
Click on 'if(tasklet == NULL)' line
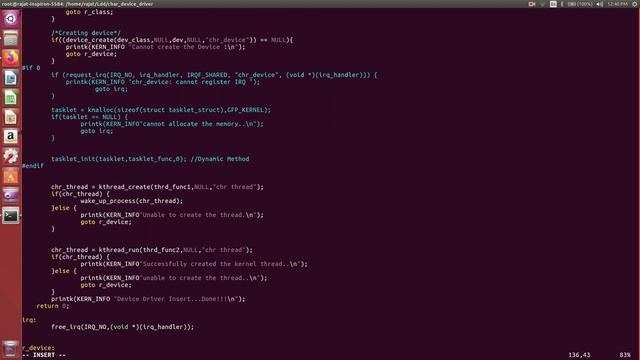(89, 117)
